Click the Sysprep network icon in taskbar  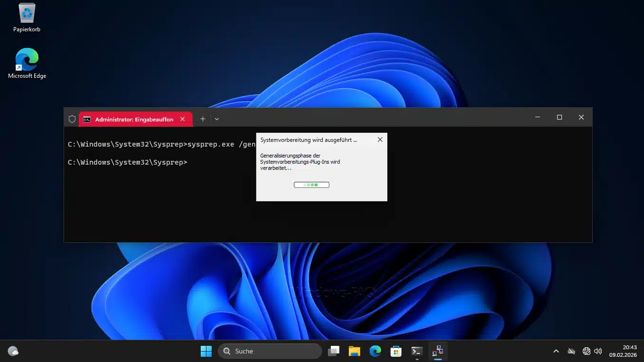[438, 351]
